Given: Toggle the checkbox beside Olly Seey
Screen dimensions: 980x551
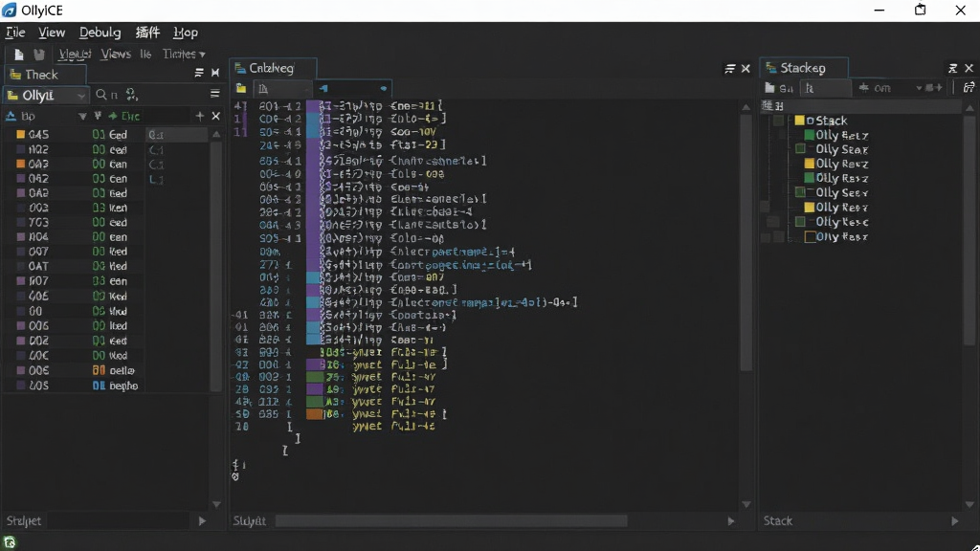Looking at the screenshot, I should (801, 192).
